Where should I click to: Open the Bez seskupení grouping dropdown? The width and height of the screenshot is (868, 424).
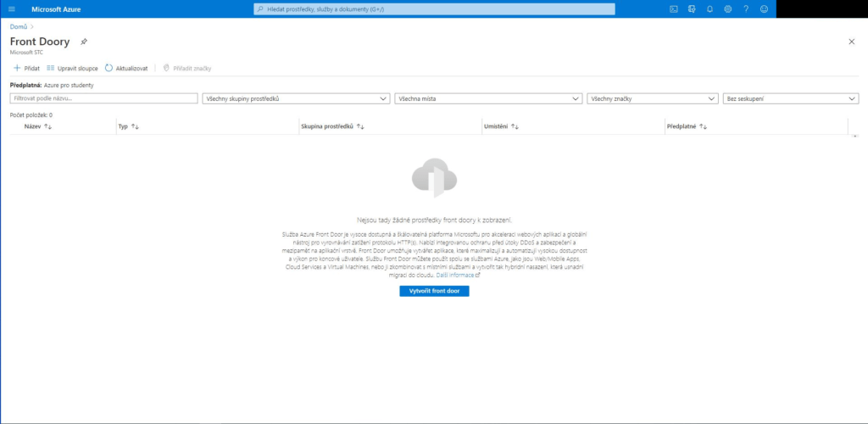point(791,98)
